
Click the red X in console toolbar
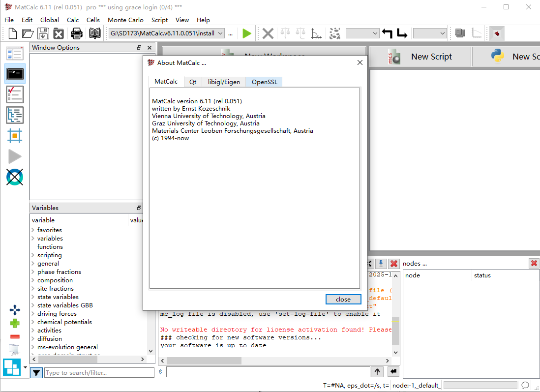coord(394,264)
